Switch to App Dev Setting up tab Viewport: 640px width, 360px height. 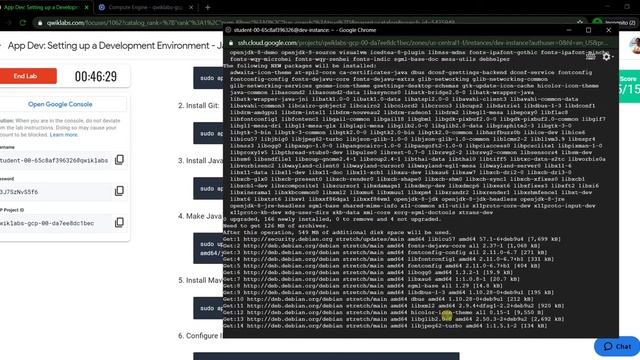41,7
